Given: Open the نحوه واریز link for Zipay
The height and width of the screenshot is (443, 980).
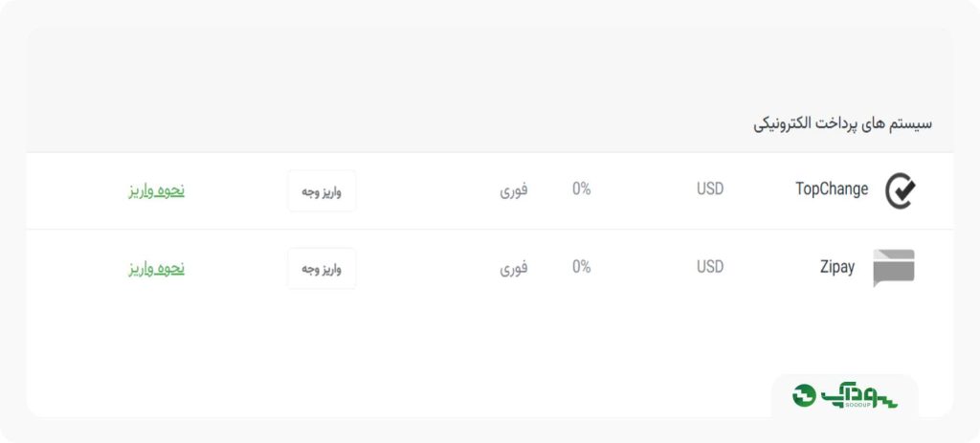Looking at the screenshot, I should (x=157, y=269).
